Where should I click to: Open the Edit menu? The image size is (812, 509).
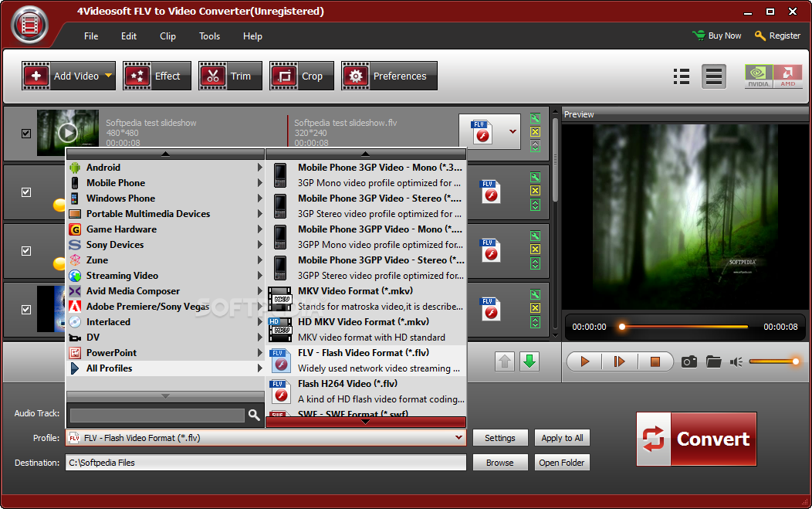(129, 36)
